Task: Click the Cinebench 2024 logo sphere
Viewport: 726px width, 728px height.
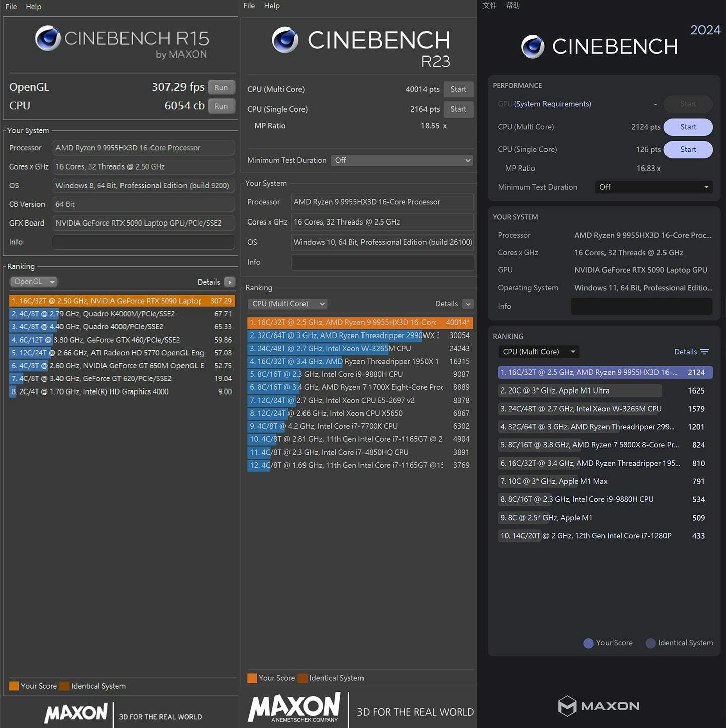Action: (533, 47)
